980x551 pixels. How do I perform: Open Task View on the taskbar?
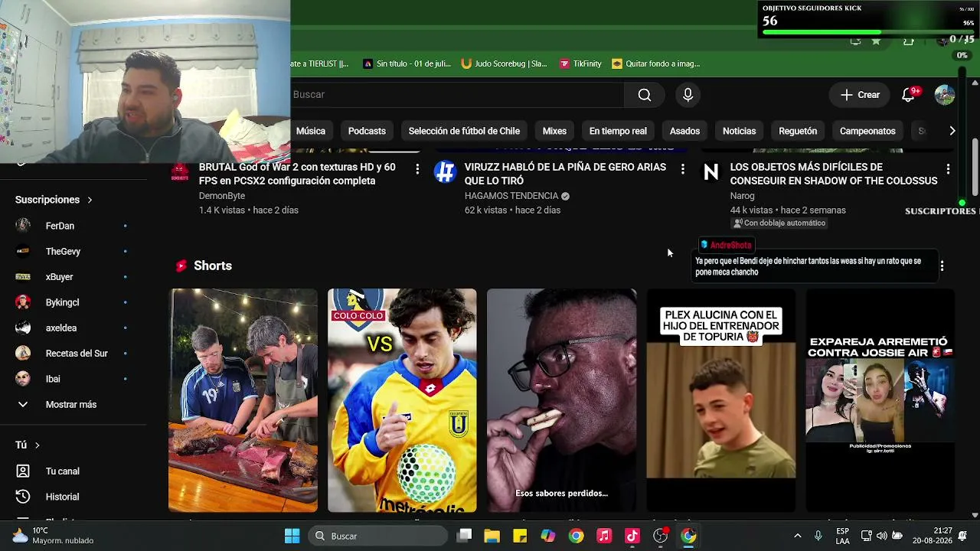click(464, 536)
